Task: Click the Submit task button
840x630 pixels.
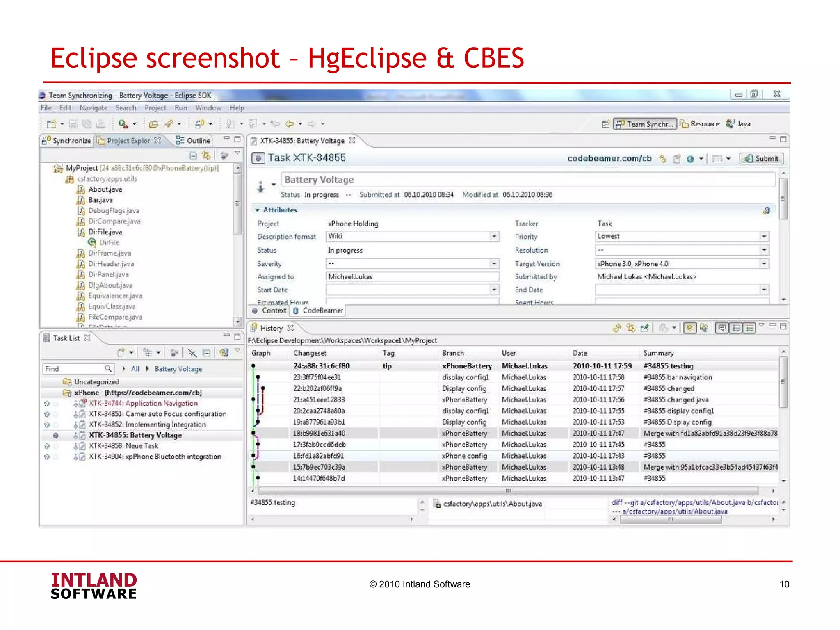Action: point(762,159)
